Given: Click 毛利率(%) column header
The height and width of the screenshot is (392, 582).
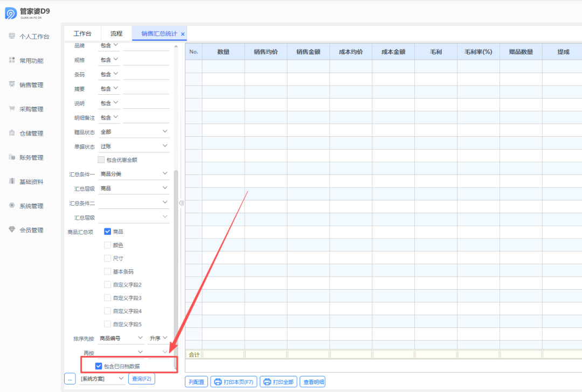Looking at the screenshot, I should click(x=479, y=52).
